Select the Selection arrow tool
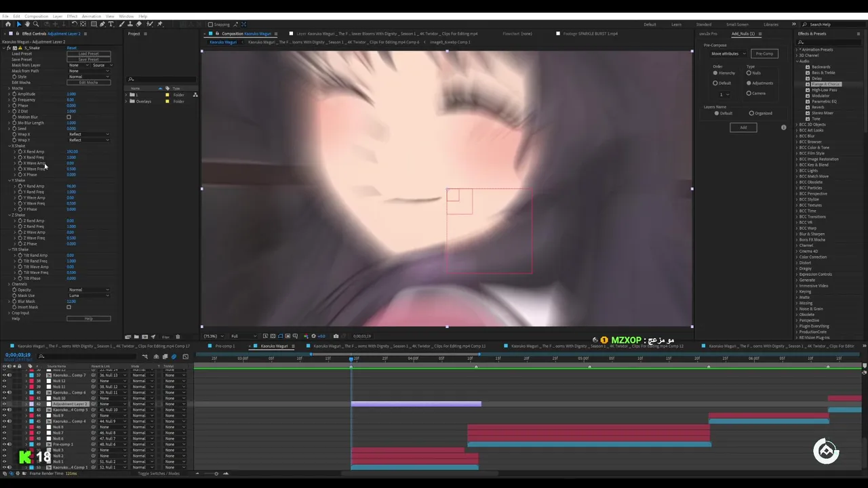 (19, 24)
